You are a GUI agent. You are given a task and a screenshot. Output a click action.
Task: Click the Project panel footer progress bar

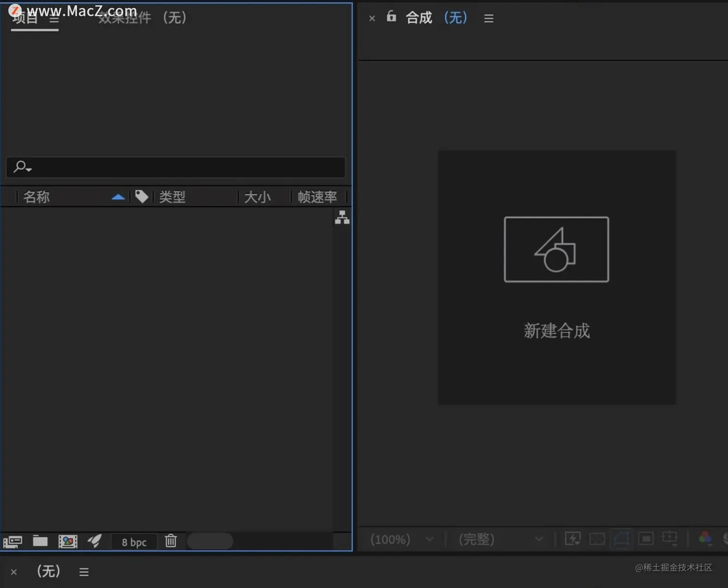(210, 541)
